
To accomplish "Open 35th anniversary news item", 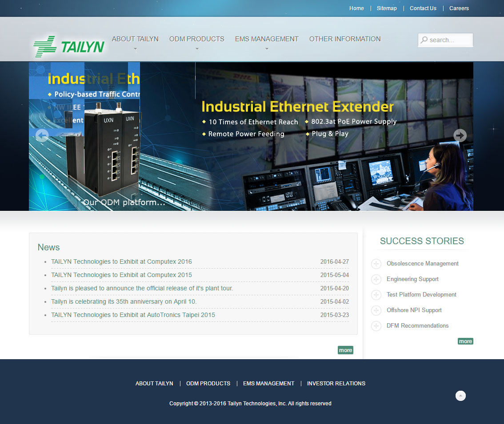I will click(x=124, y=301).
